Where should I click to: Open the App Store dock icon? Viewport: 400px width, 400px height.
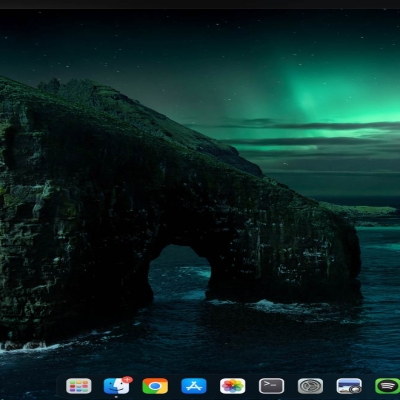point(194,386)
